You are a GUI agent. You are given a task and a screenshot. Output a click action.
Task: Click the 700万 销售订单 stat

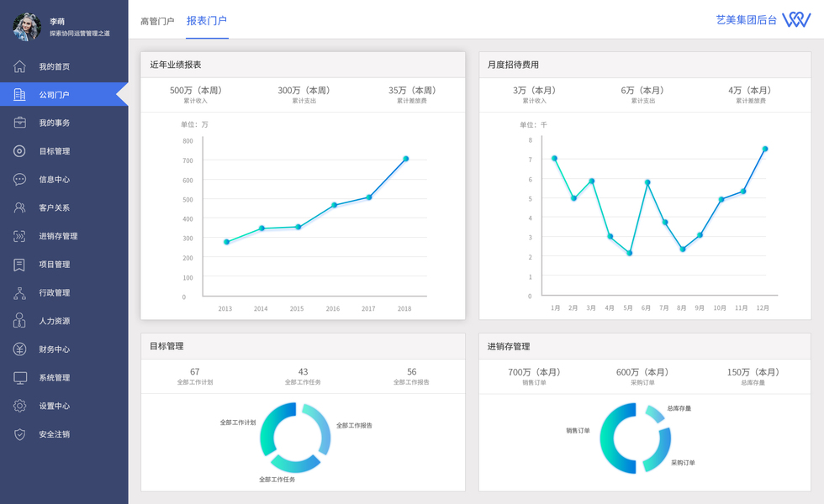tap(535, 376)
